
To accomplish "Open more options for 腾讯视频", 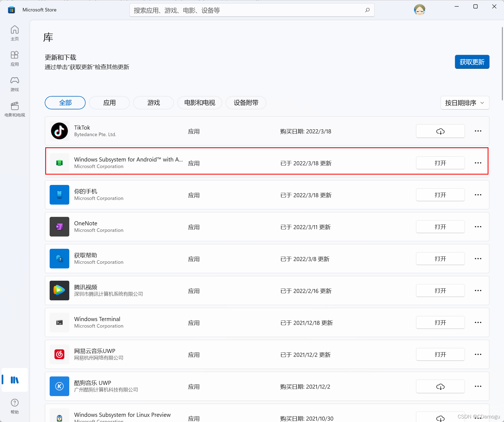I will click(x=478, y=291).
